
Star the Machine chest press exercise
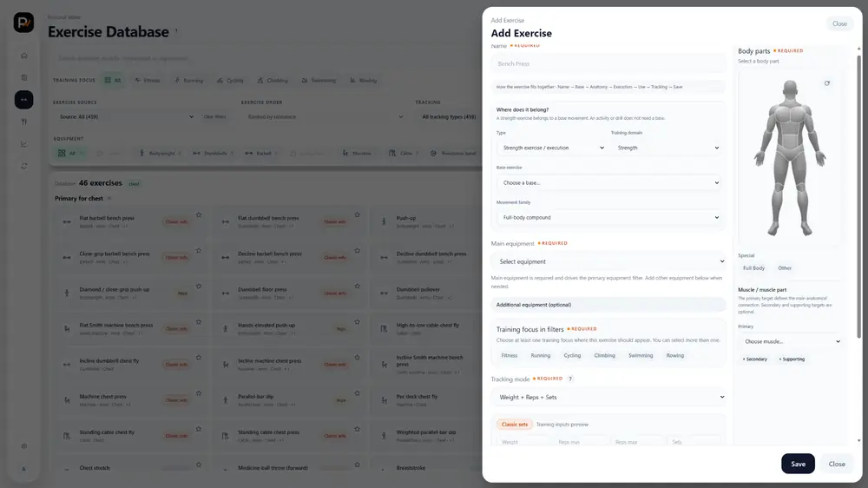[199, 393]
